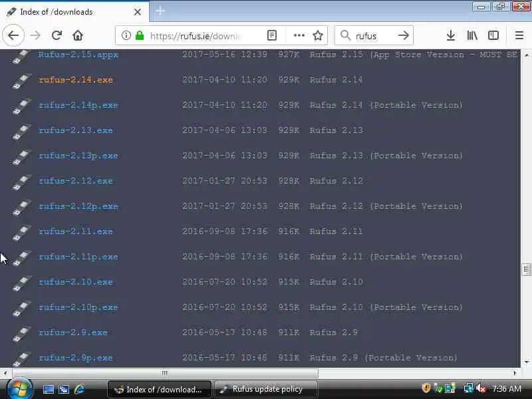Click the muted volume tray icon
The height and width of the screenshot is (399, 532).
(x=481, y=388)
